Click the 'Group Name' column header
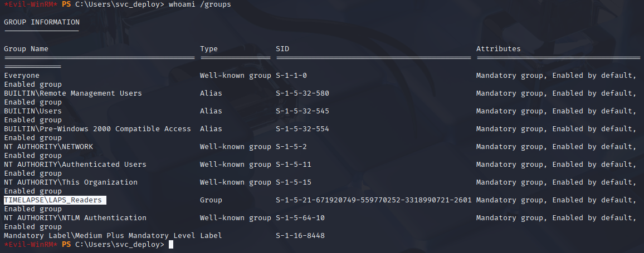The width and height of the screenshot is (644, 253). 26,49
